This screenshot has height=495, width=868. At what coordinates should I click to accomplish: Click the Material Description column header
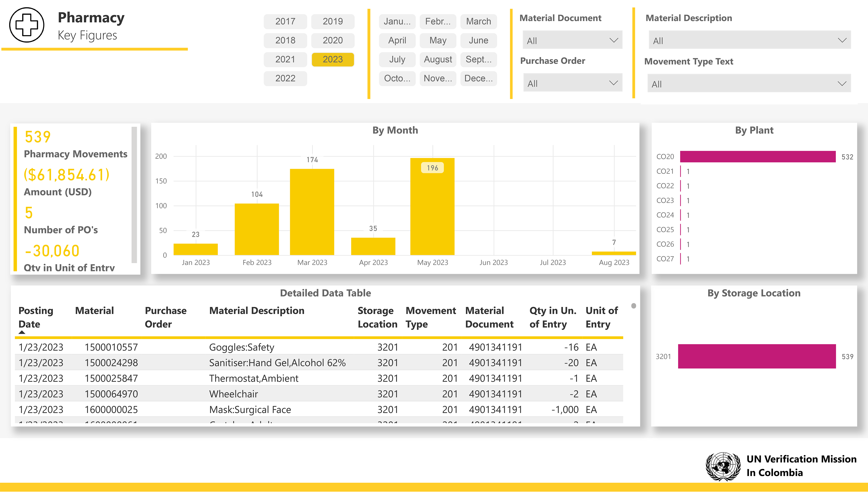pyautogui.click(x=257, y=310)
